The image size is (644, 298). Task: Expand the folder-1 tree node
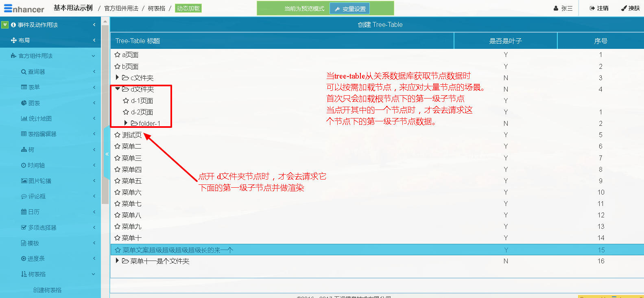click(x=126, y=123)
